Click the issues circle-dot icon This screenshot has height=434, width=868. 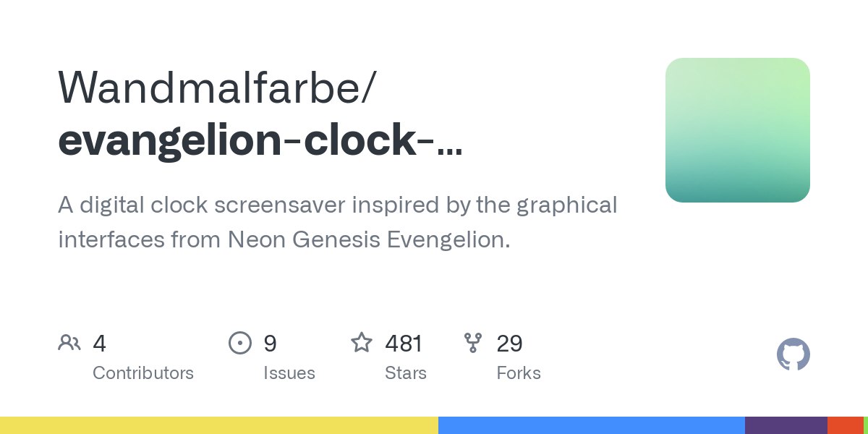point(239,342)
